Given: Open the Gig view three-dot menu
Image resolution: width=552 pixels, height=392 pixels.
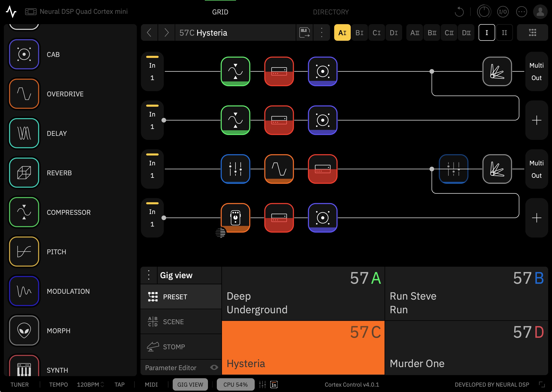Looking at the screenshot, I should click(x=149, y=275).
